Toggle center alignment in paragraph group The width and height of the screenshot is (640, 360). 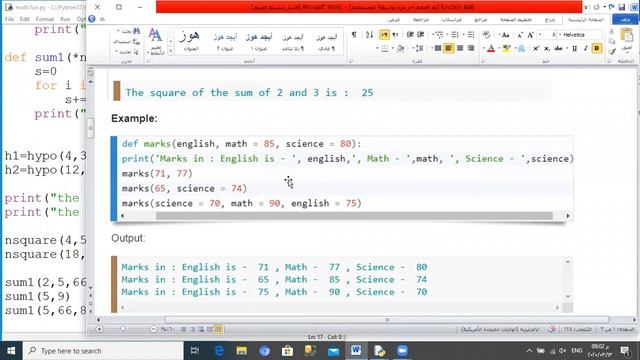(460, 48)
